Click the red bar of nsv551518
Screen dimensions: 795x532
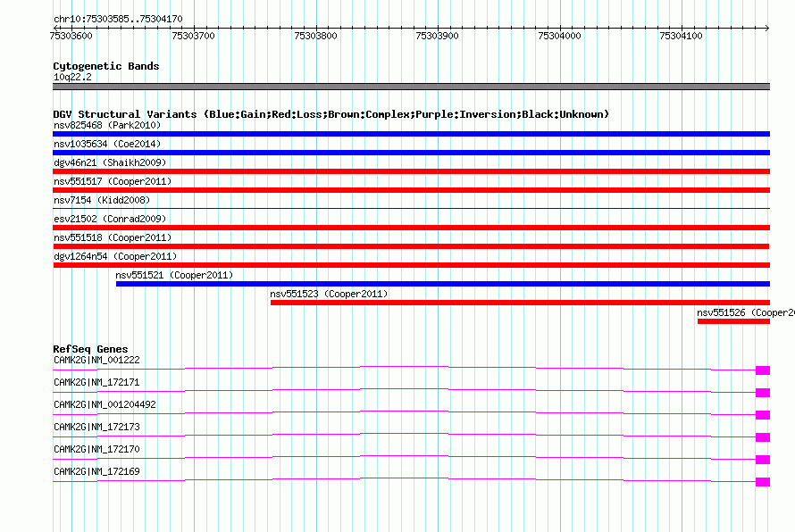tap(411, 246)
